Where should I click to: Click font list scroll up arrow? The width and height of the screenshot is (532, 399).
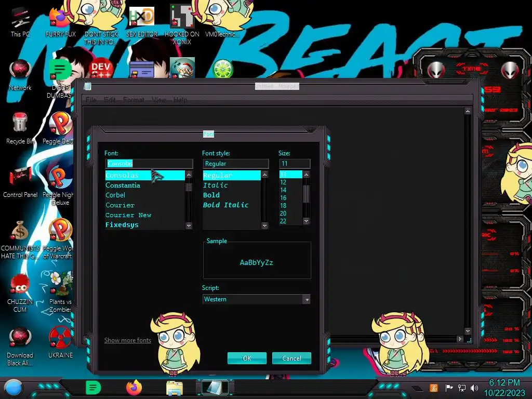(189, 175)
